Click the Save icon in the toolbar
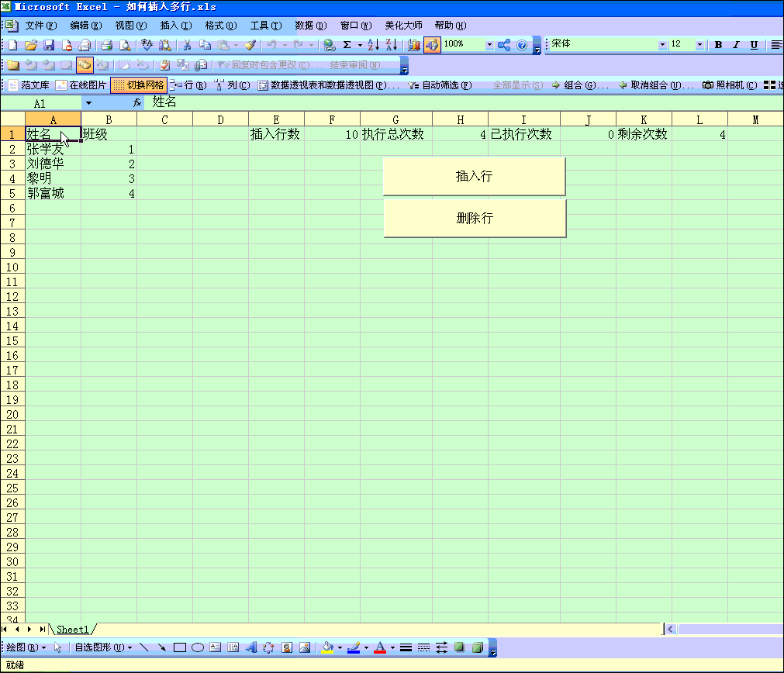Viewport: 784px width, 673px height. point(49,45)
